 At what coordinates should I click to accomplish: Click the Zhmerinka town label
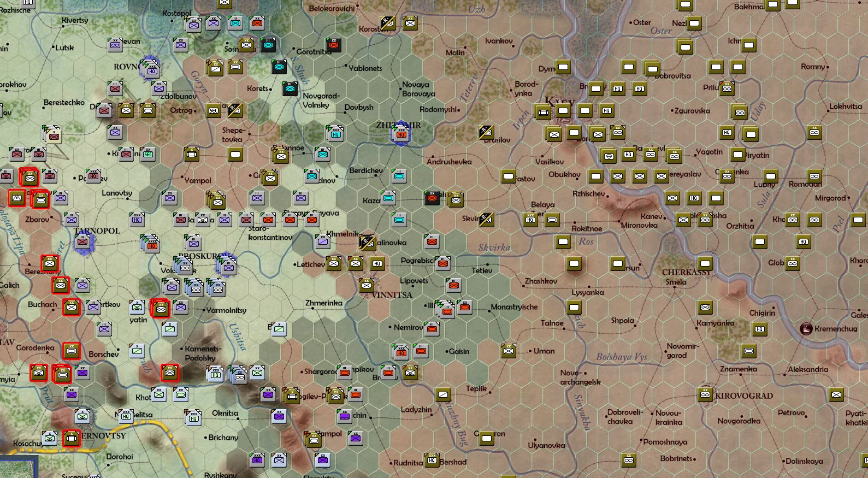[324, 303]
